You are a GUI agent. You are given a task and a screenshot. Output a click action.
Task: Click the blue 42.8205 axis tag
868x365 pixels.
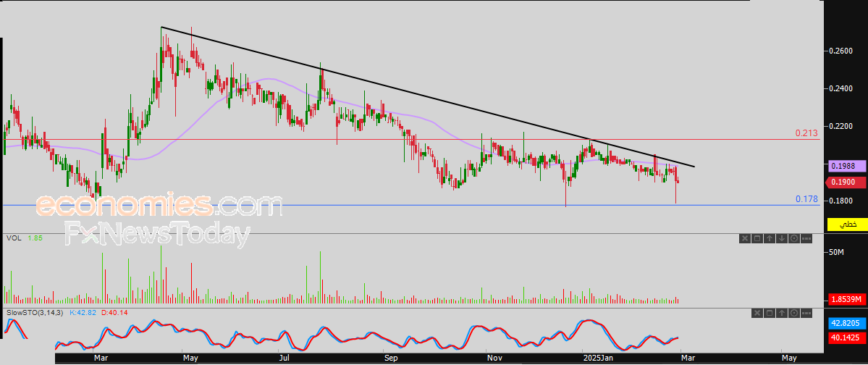[847, 324]
